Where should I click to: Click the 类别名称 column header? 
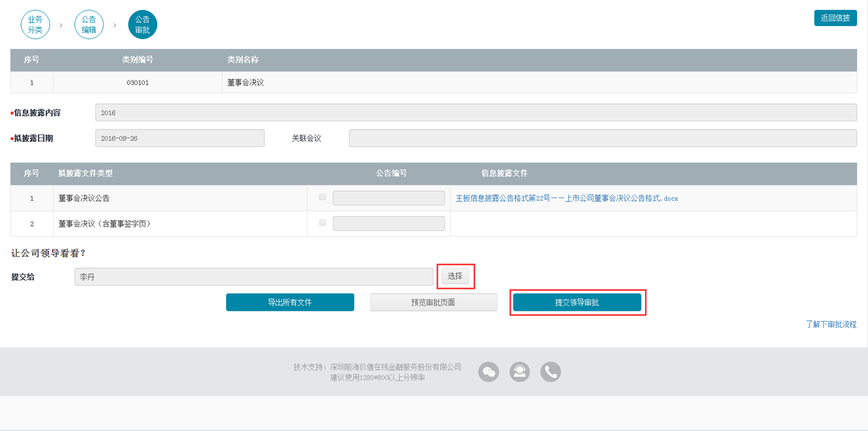click(x=243, y=60)
